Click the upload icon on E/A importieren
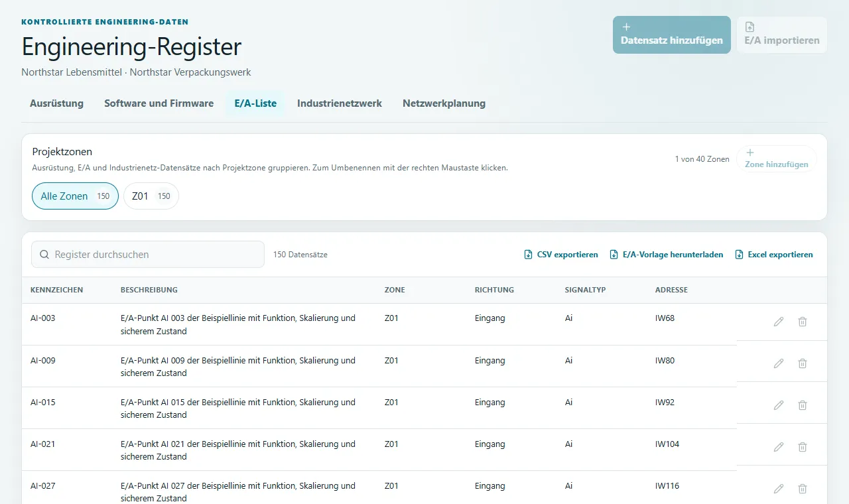This screenshot has height=504, width=849. click(x=750, y=27)
